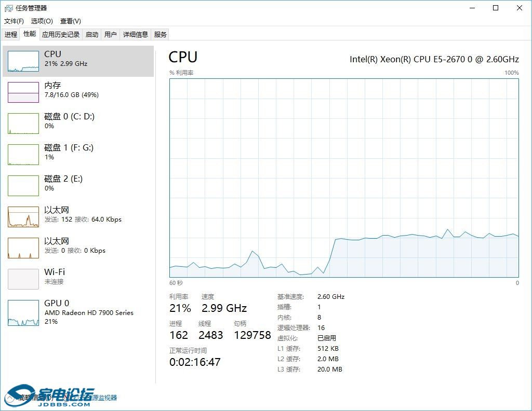Click the 内存 memory graph thumbnail

click(23, 92)
